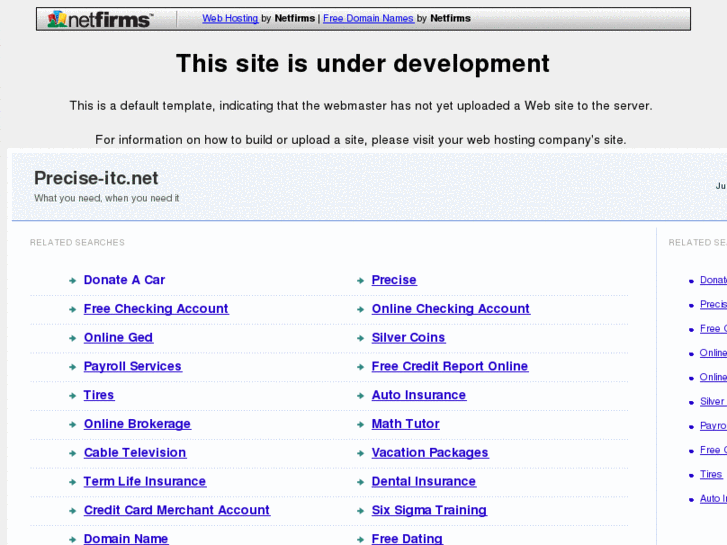Open the sidebar Silver link
Viewport: 727px width, 545px height.
coord(712,401)
